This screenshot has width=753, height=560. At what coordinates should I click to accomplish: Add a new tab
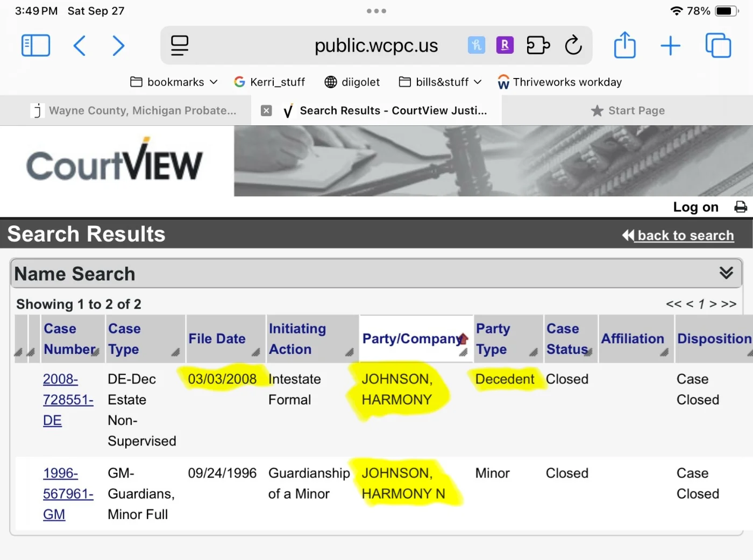tap(670, 46)
